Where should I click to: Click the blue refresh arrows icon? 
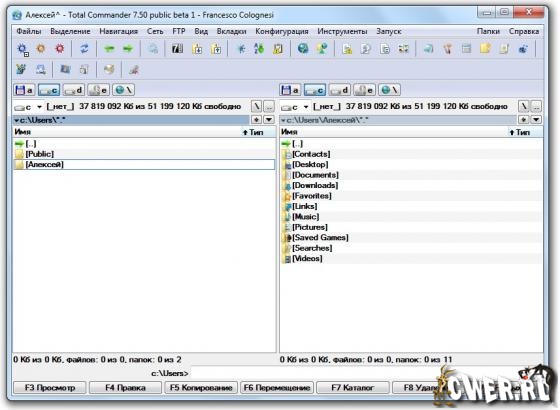pos(84,48)
